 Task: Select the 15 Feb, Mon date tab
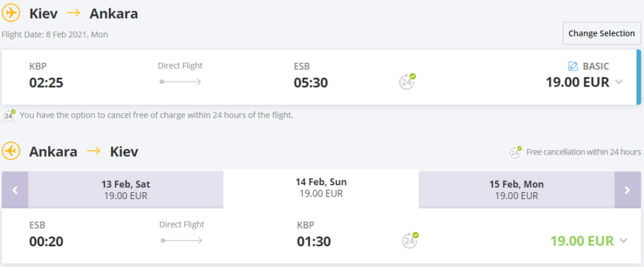(x=517, y=190)
